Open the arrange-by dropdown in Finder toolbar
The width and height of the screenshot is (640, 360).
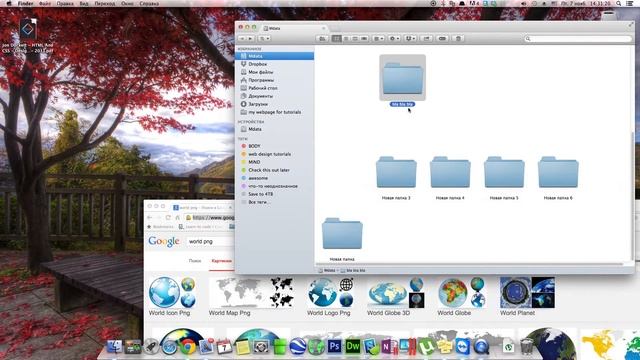pos(379,38)
